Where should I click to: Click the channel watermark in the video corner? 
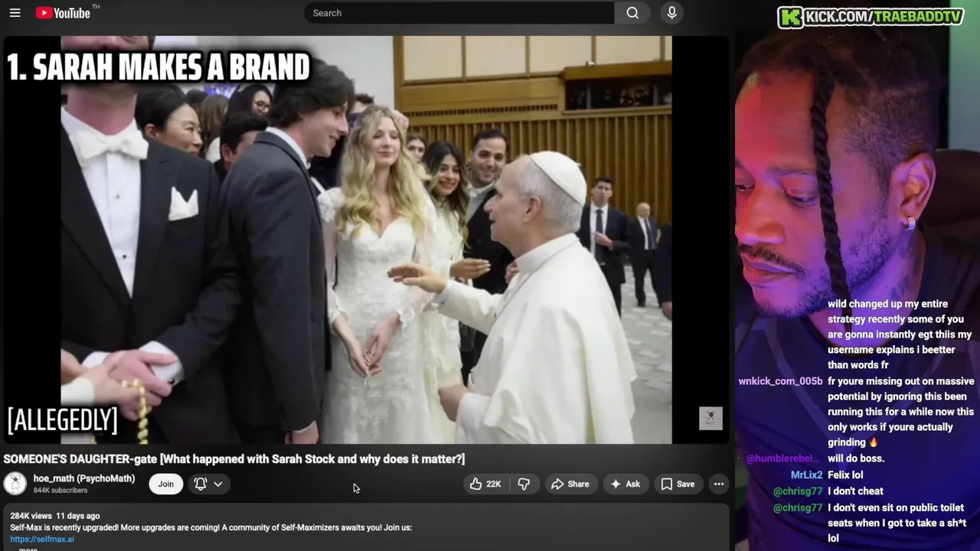710,418
